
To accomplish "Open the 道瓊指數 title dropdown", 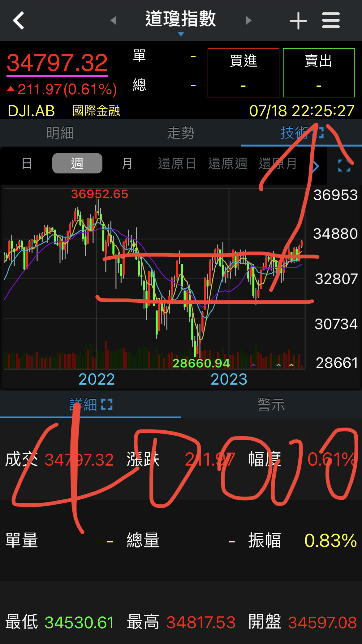I will (181, 22).
